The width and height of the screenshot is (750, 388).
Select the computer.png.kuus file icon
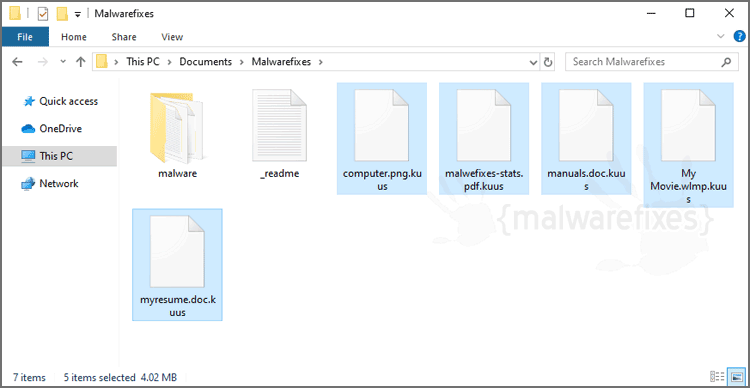click(x=382, y=126)
